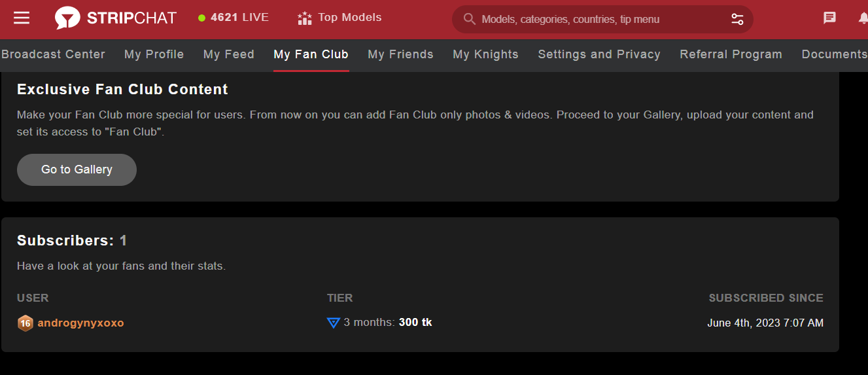Image resolution: width=868 pixels, height=375 pixels.
Task: Open androgynyxoxo subscriber profile link
Action: (80, 323)
